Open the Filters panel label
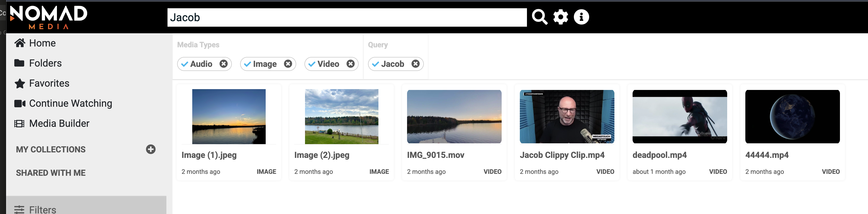The image size is (868, 214). (x=43, y=210)
